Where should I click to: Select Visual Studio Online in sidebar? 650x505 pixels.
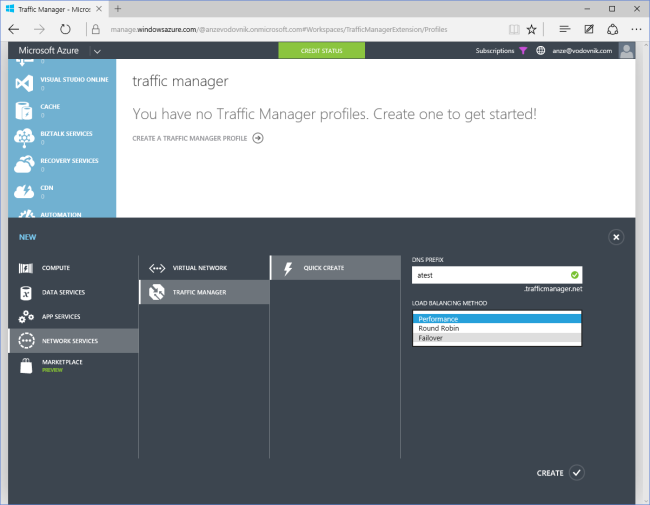[62, 83]
